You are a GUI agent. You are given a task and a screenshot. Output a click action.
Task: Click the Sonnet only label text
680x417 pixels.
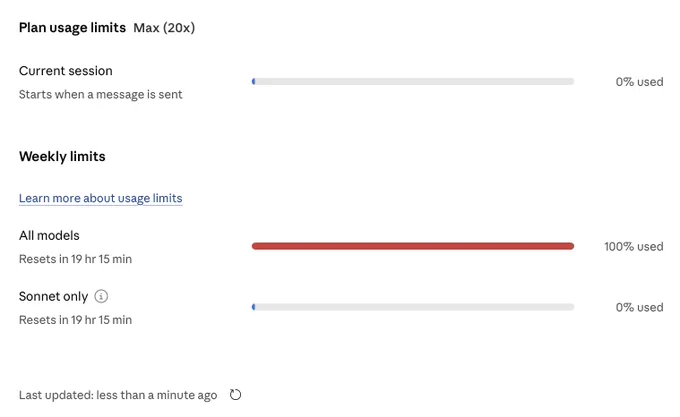(53, 296)
